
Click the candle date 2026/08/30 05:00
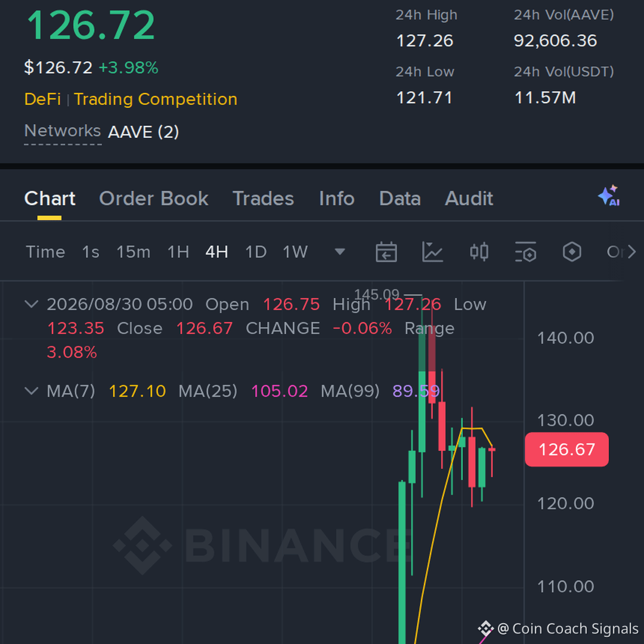(119, 304)
